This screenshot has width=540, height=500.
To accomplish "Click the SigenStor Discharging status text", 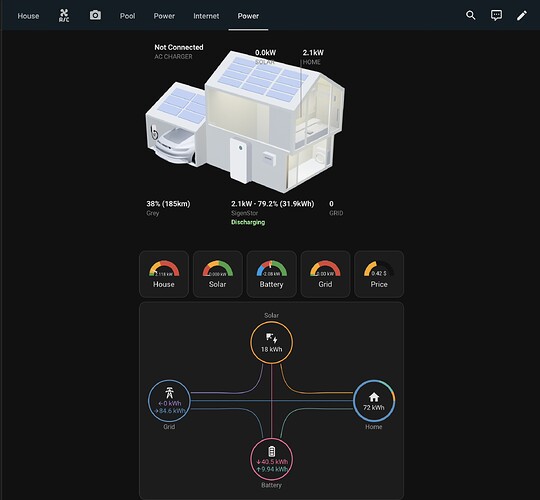I will tap(248, 222).
